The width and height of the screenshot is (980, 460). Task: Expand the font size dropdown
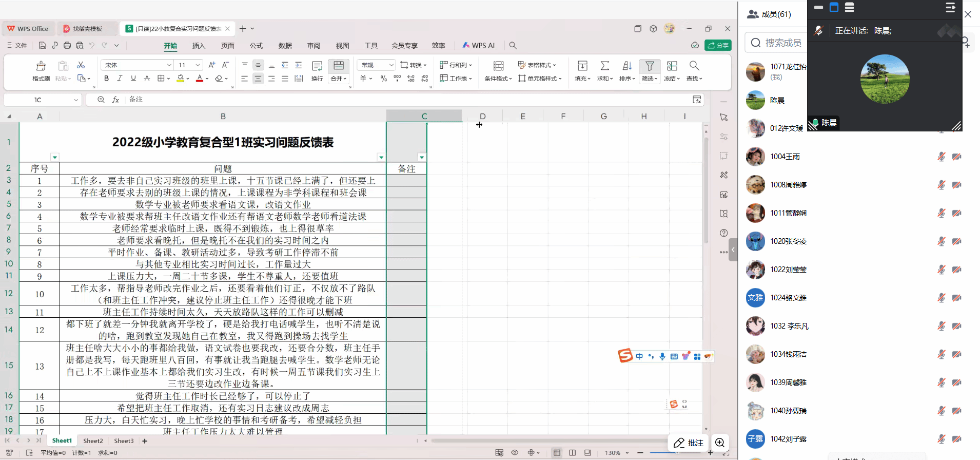pos(198,65)
